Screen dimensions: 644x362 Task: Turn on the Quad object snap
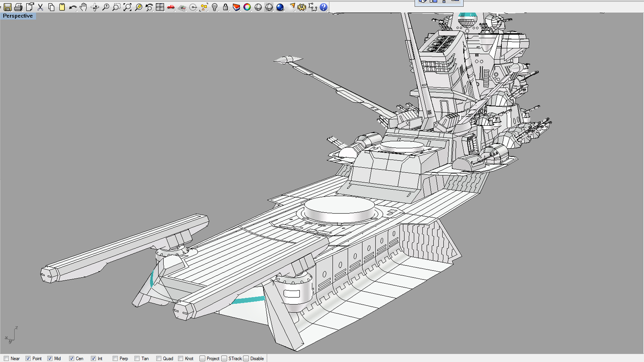pos(159,359)
